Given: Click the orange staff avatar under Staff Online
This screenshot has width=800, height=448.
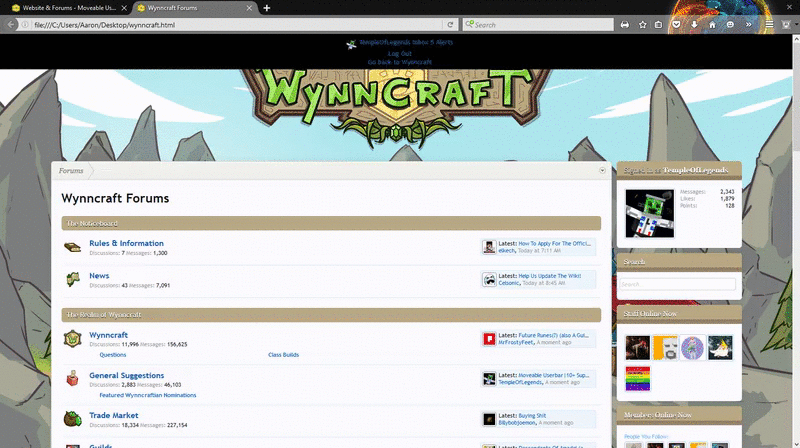Looking at the screenshot, I should (x=665, y=347).
